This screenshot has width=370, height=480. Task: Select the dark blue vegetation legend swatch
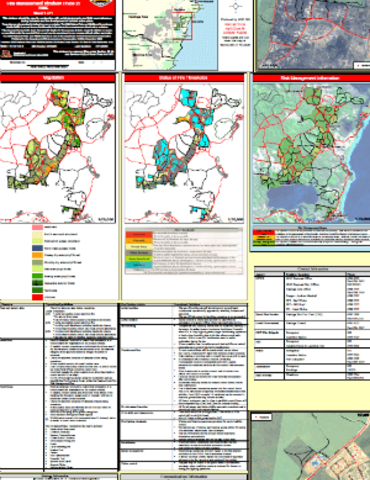(x=37, y=248)
